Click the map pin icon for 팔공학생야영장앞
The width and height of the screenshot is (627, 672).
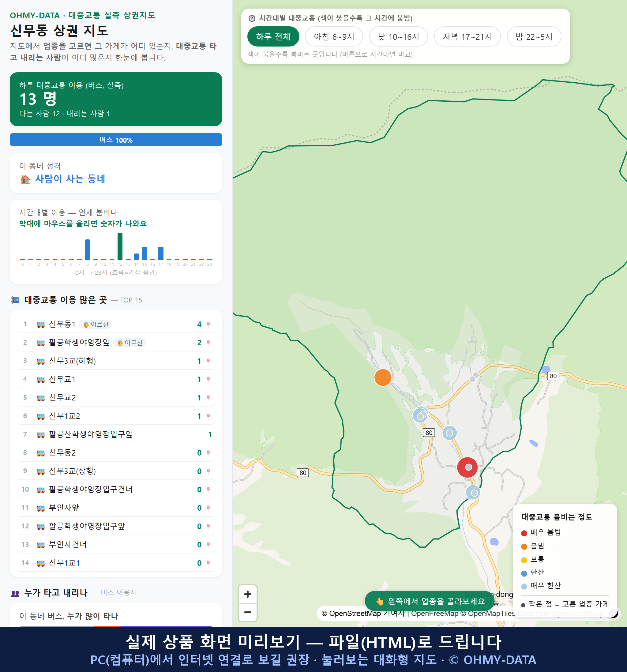pos(208,343)
